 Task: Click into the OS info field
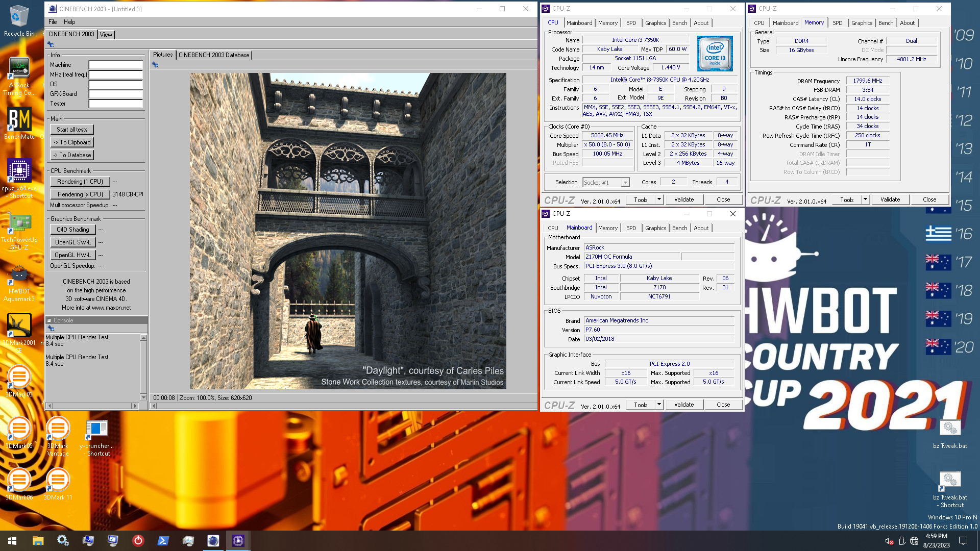115,84
